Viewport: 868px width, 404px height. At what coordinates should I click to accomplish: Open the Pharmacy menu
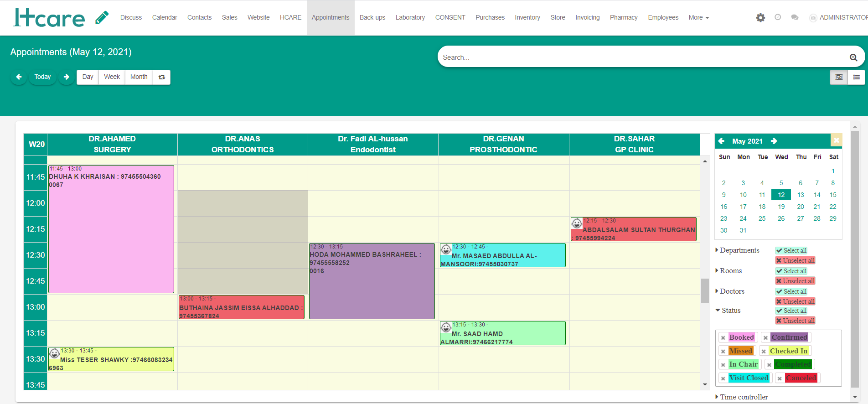click(624, 17)
